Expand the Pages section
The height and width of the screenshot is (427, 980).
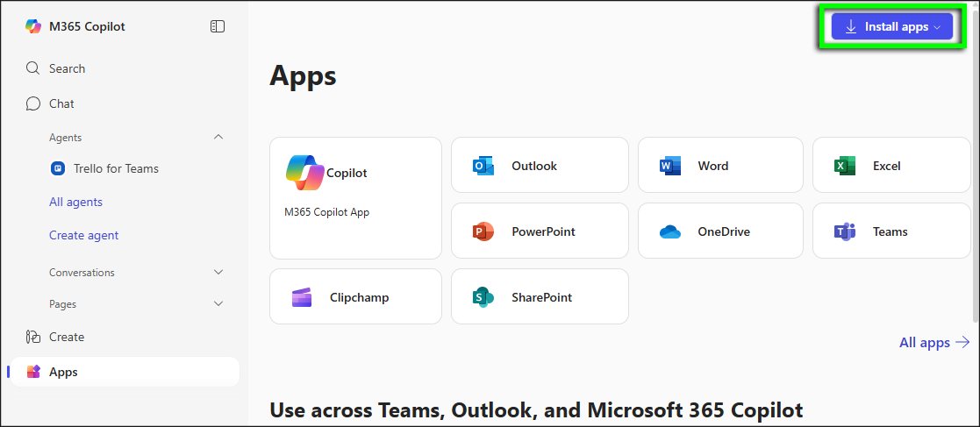(218, 303)
